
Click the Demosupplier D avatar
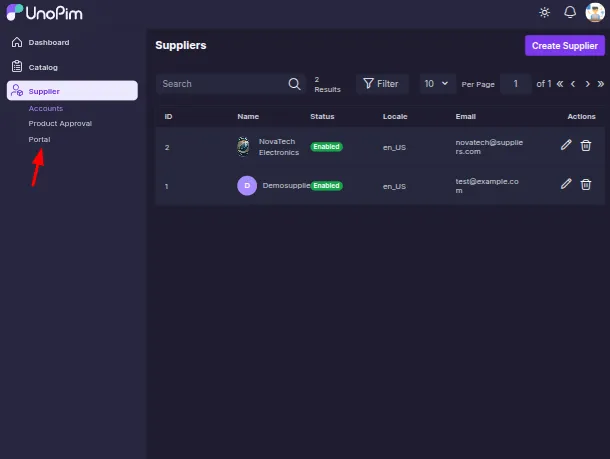[x=247, y=186]
